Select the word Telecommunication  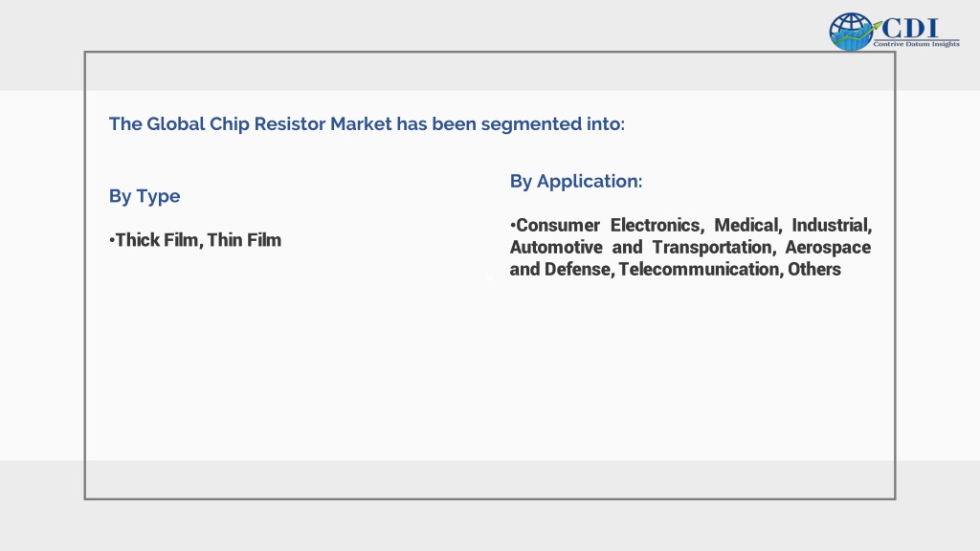pyautogui.click(x=702, y=269)
